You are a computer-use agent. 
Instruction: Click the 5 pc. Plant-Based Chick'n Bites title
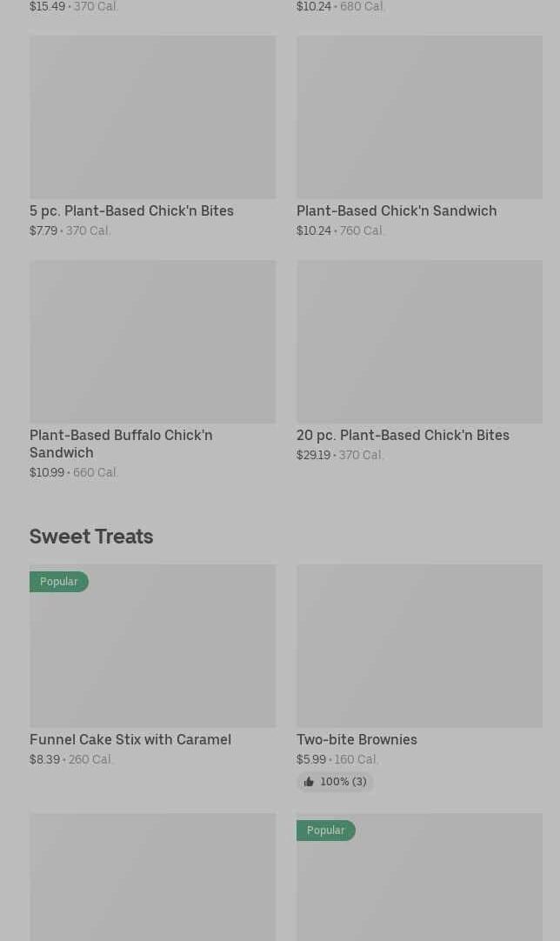(131, 210)
